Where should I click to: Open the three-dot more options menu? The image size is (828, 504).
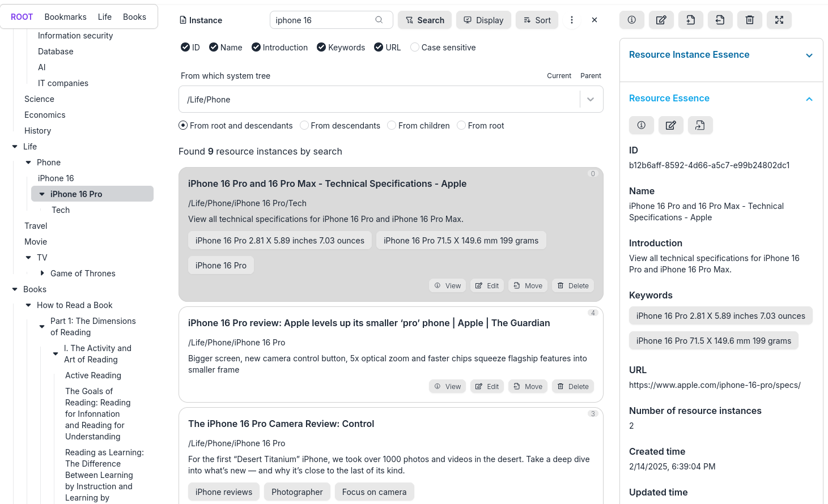(x=571, y=20)
